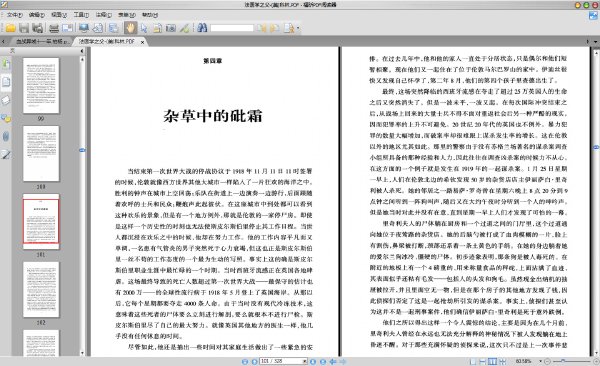
Task: Select the highlighted page 101 thumbnail
Action: pos(41,222)
